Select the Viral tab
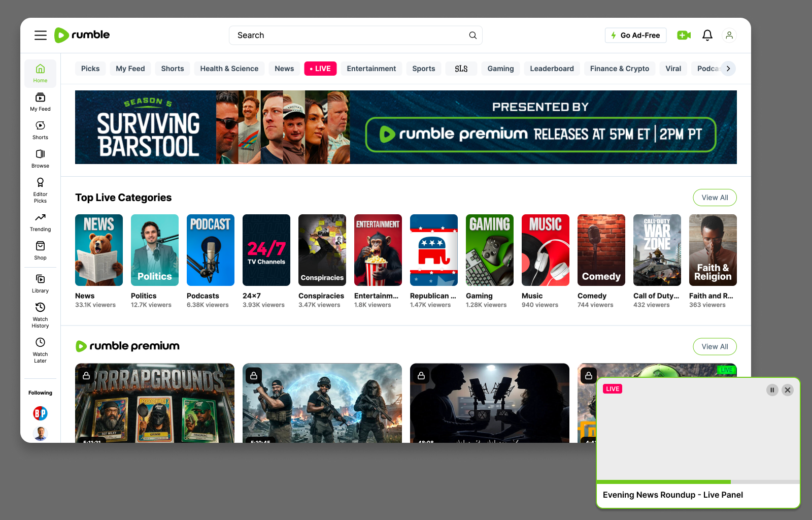This screenshot has height=520, width=812. (673, 69)
